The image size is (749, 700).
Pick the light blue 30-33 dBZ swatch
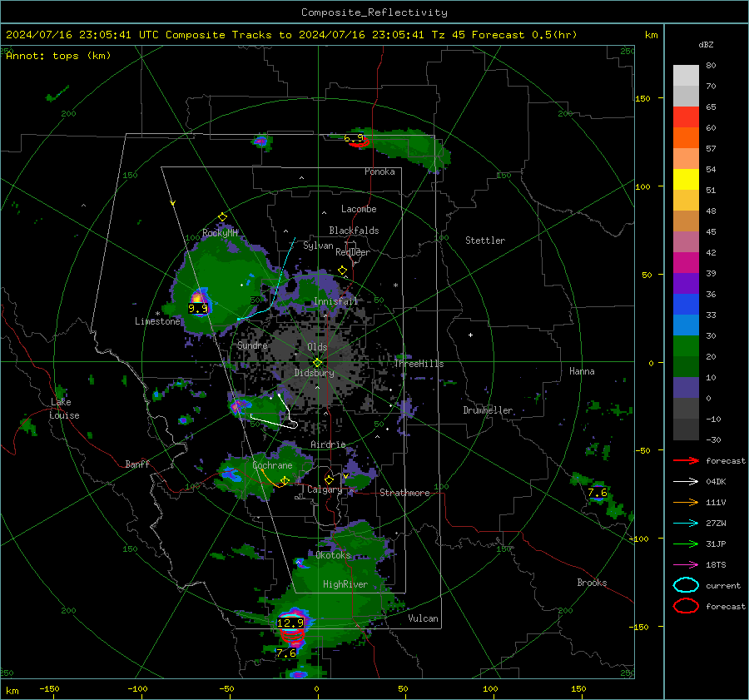(686, 325)
